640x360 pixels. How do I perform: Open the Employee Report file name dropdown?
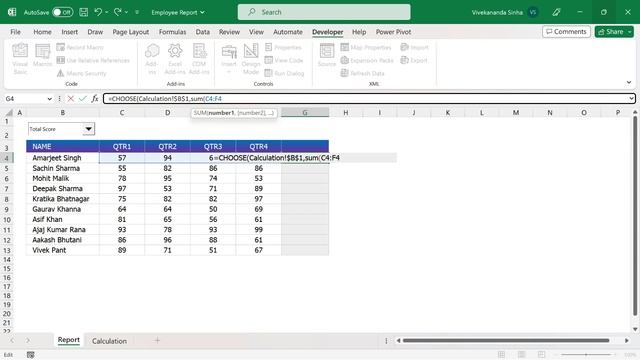coord(178,12)
